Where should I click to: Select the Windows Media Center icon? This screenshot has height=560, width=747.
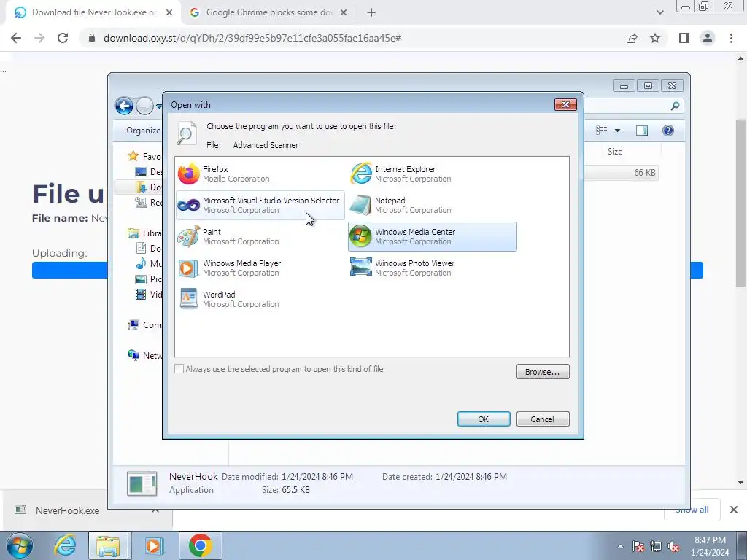click(x=360, y=237)
